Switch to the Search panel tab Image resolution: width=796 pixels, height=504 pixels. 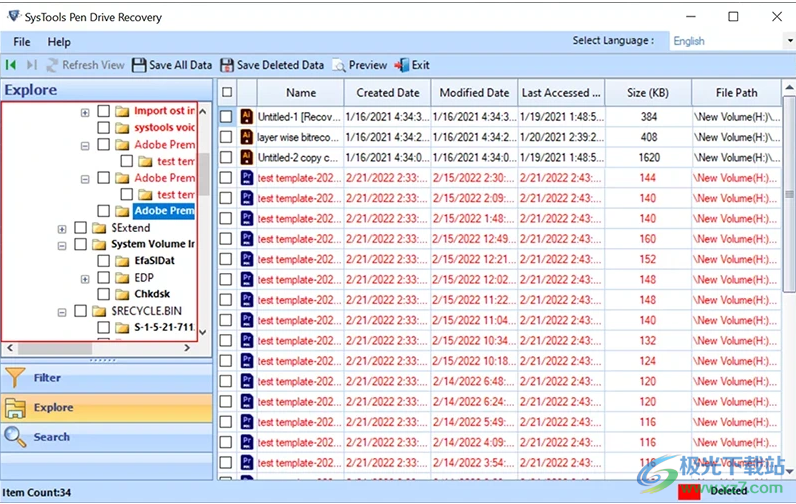point(107,437)
